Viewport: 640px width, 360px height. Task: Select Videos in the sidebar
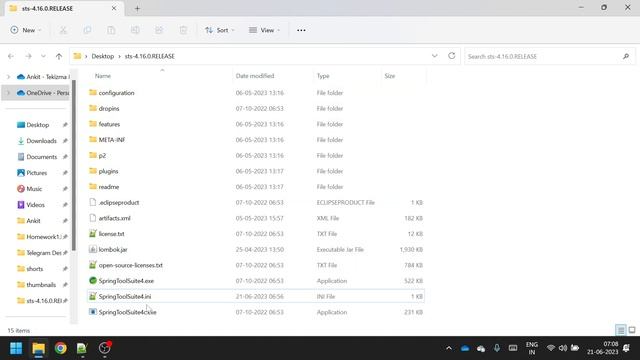(35, 205)
